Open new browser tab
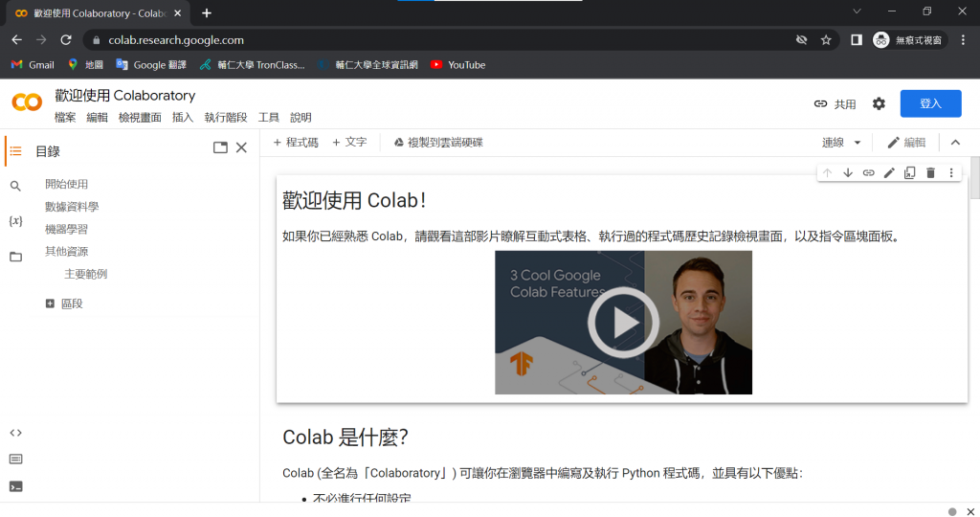 pos(207,12)
